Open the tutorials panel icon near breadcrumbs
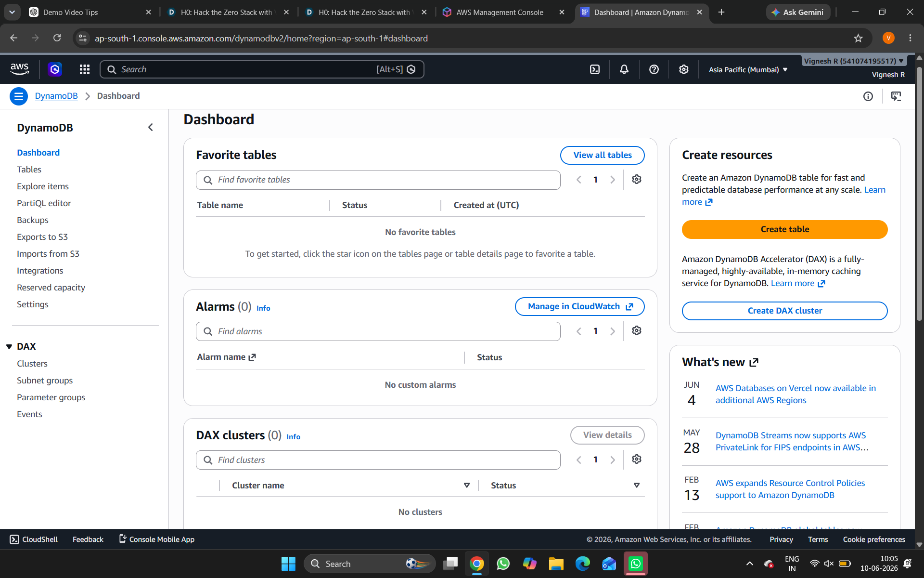Viewport: 924px width, 578px height. point(896,96)
